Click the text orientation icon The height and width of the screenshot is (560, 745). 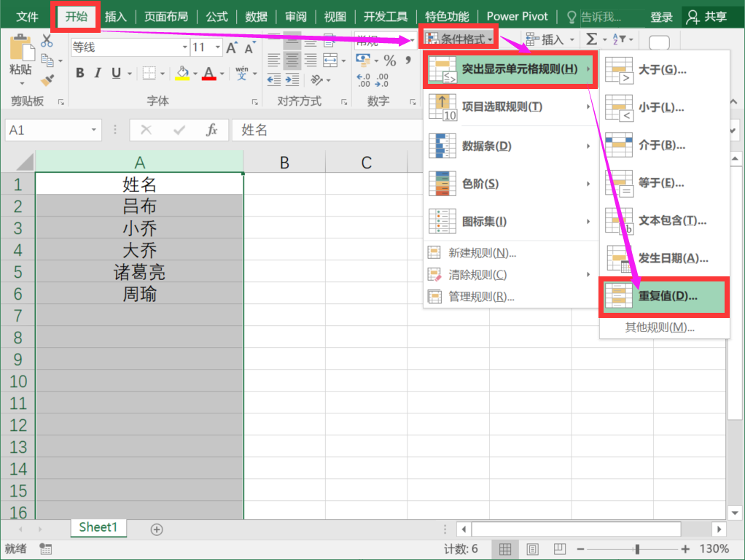coord(317,80)
